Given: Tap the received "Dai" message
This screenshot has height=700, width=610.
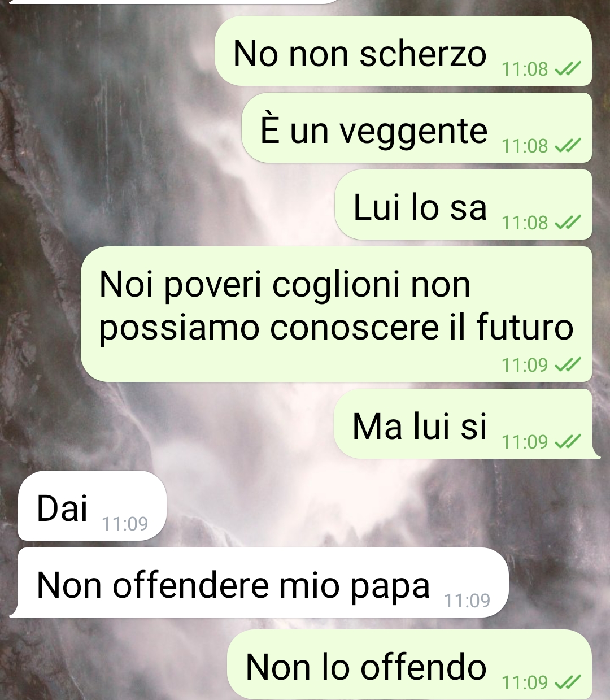Looking at the screenshot, I should [93, 506].
